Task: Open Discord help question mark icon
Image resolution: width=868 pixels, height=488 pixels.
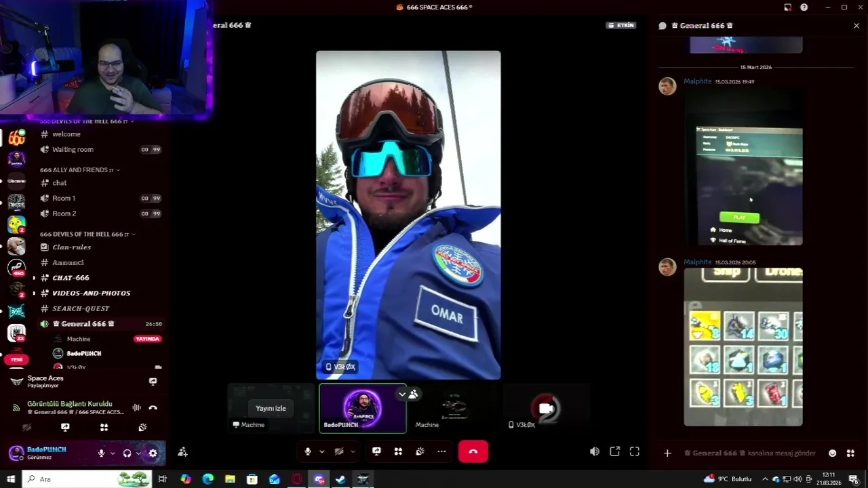Action: pyautogui.click(x=804, y=7)
